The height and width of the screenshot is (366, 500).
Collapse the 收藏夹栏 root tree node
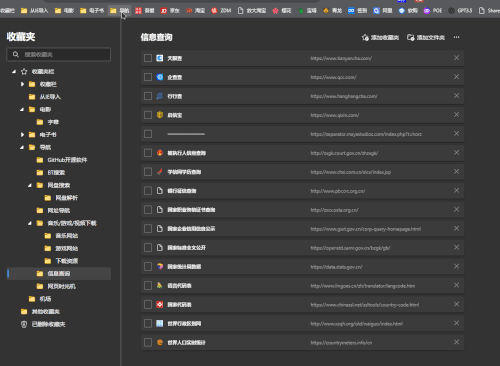click(x=14, y=72)
